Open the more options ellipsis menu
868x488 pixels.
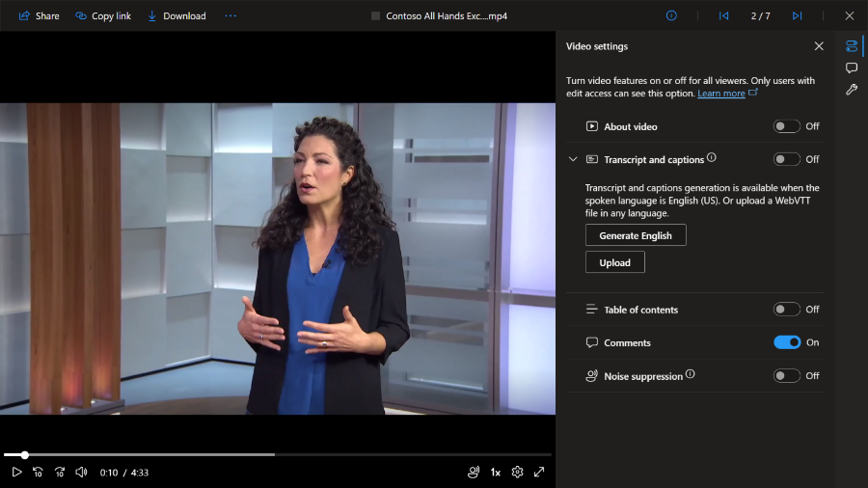click(x=230, y=15)
